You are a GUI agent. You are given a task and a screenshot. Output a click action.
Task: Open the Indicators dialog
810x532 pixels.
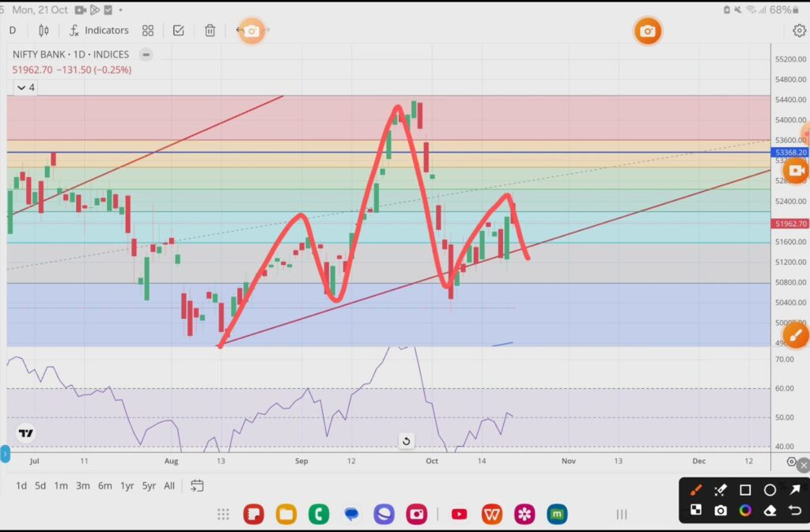point(99,31)
